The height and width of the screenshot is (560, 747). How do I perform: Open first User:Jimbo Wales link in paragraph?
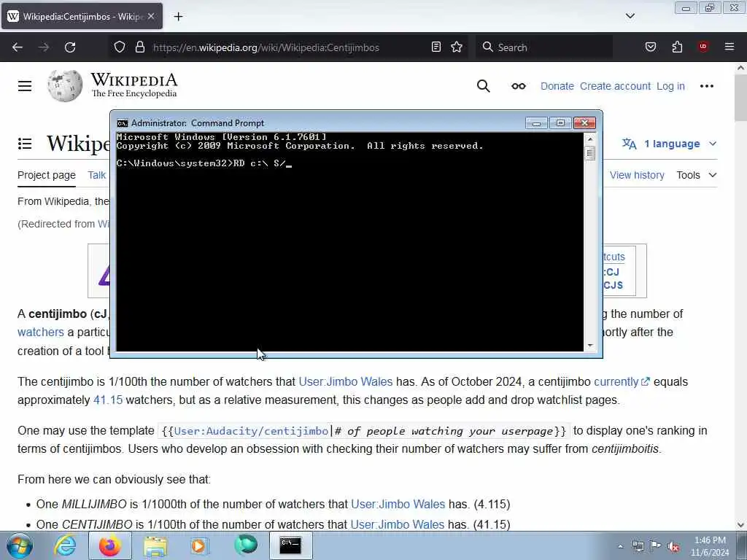click(x=345, y=382)
